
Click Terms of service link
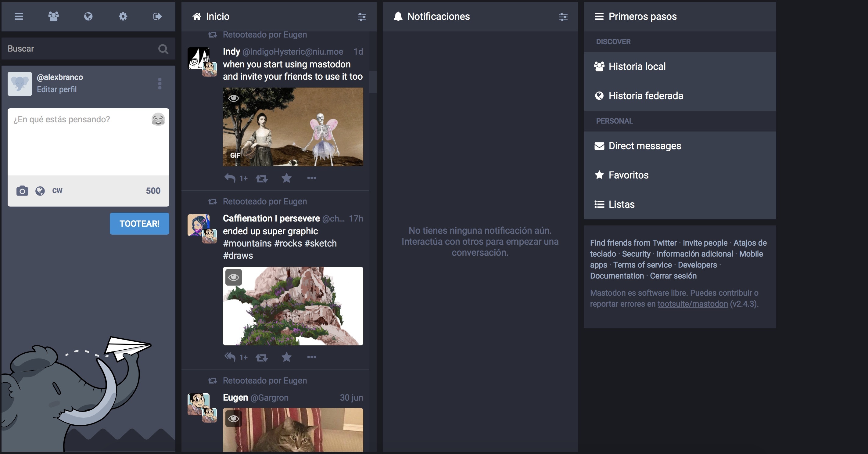tap(642, 265)
